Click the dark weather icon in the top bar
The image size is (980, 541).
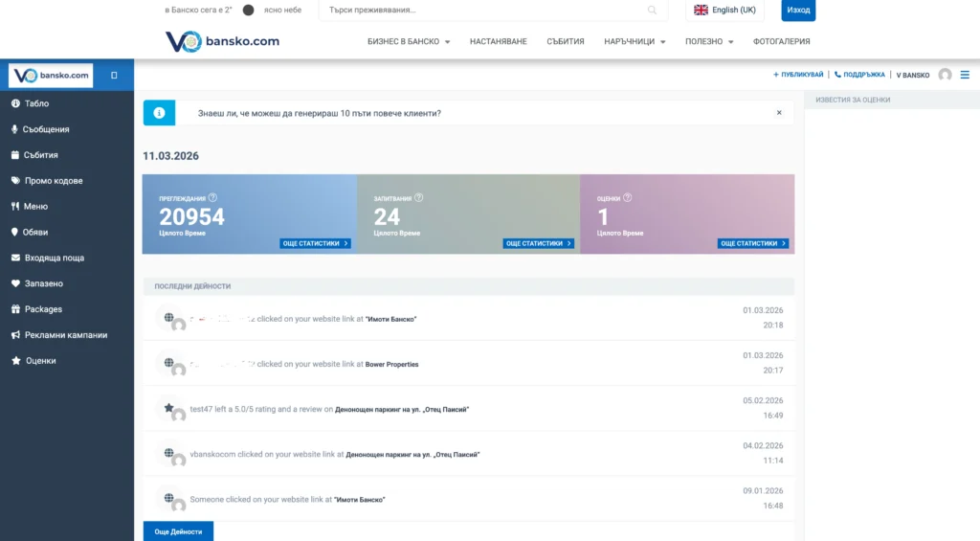(248, 10)
